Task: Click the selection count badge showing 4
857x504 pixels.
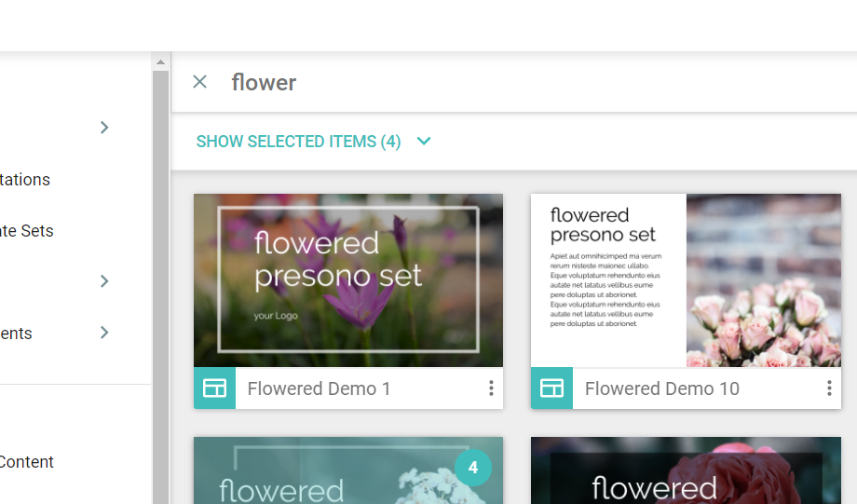Action: (x=473, y=468)
